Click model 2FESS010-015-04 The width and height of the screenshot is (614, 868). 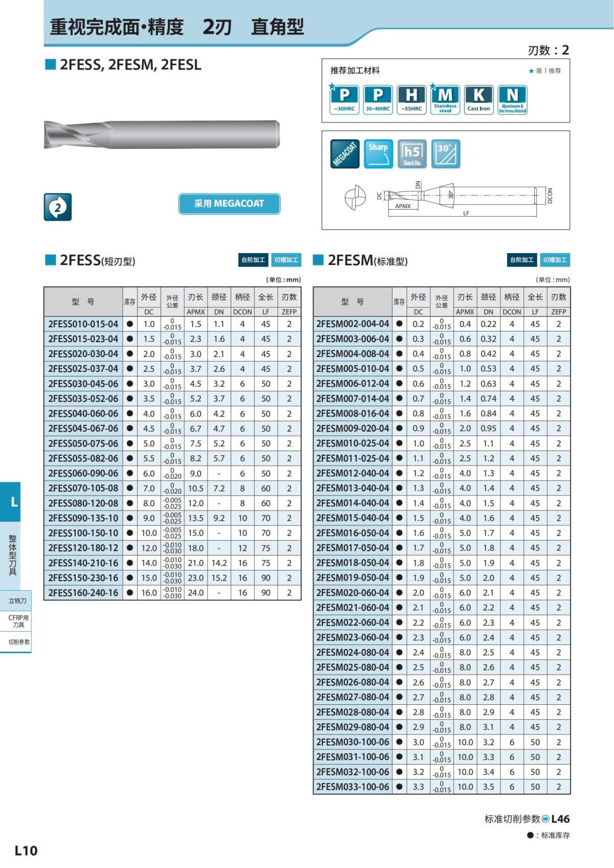[x=83, y=324]
